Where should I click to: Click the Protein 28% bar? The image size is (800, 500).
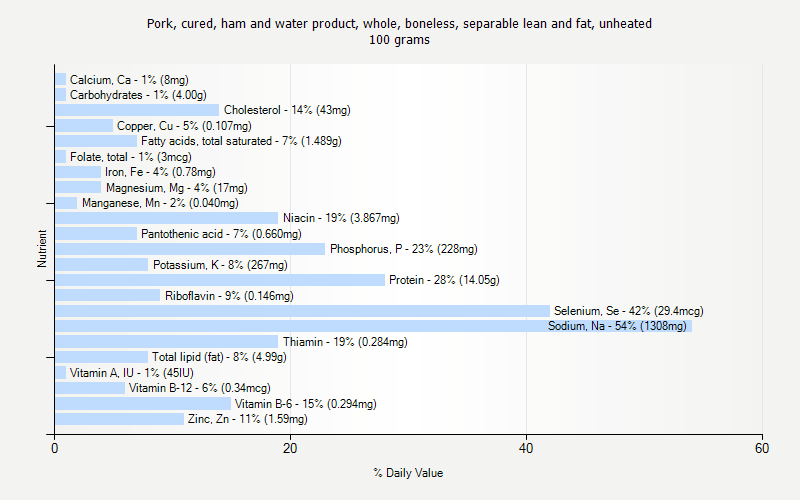coord(220,280)
